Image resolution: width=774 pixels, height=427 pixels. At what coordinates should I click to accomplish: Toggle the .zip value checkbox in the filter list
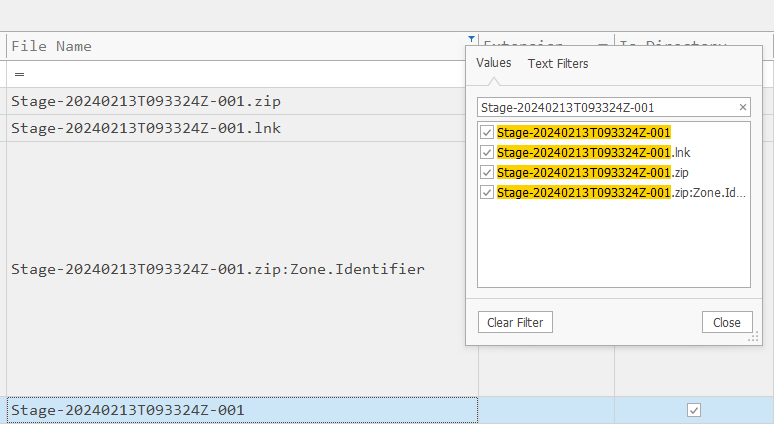click(x=487, y=172)
